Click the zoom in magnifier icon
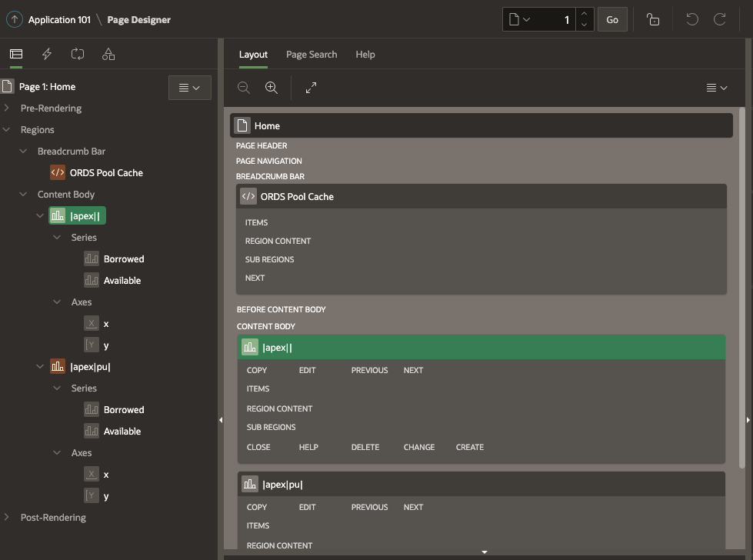The image size is (753, 560). pyautogui.click(x=271, y=88)
